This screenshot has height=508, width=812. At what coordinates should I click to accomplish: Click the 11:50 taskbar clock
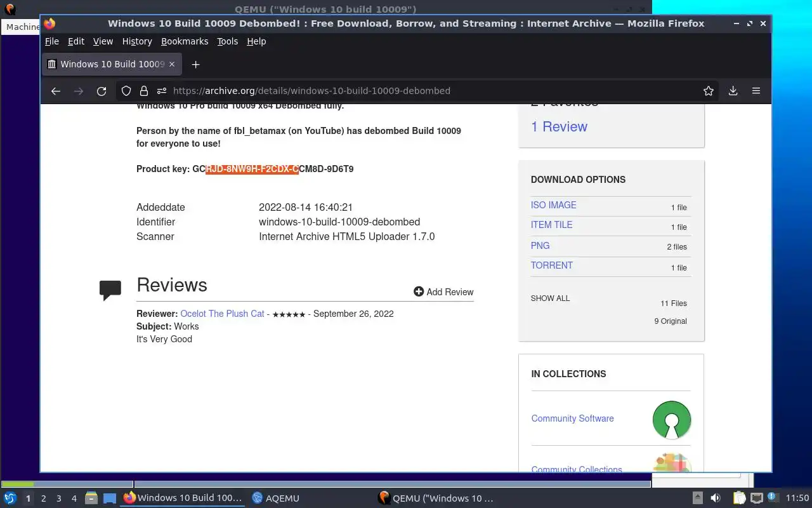click(797, 498)
